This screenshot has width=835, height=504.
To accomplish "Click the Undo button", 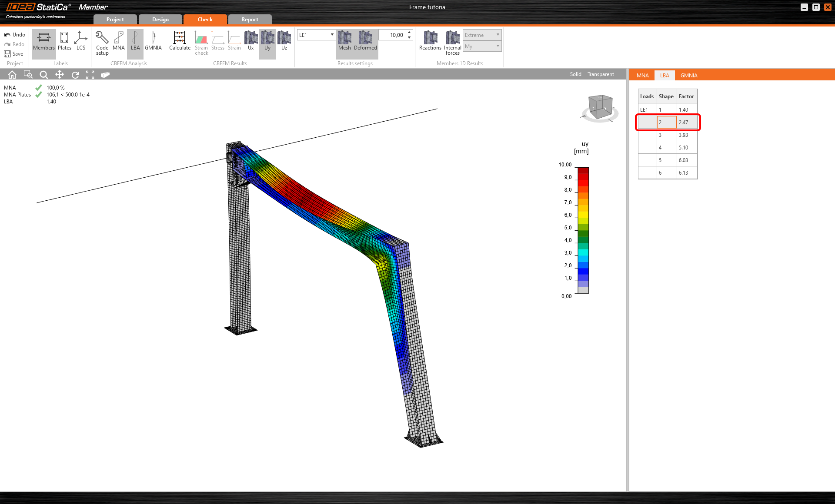I will point(14,34).
